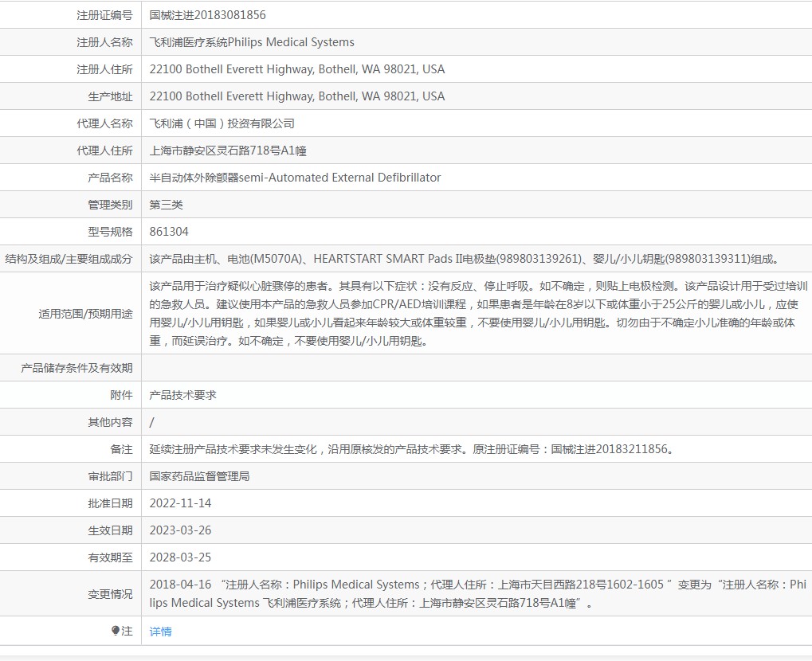Open the 详情 link in the 注 row
The height and width of the screenshot is (661, 812).
point(160,632)
